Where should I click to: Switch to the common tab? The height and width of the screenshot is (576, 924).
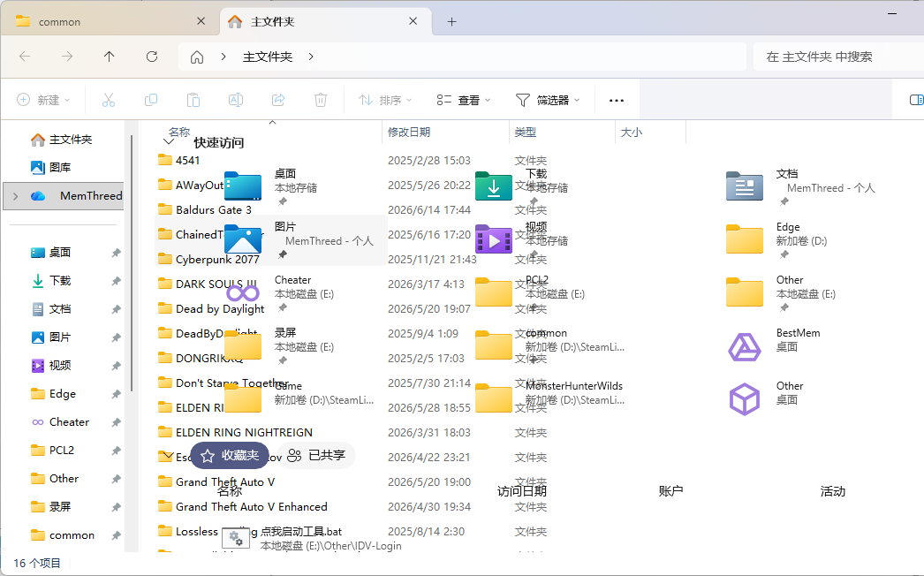(110, 22)
